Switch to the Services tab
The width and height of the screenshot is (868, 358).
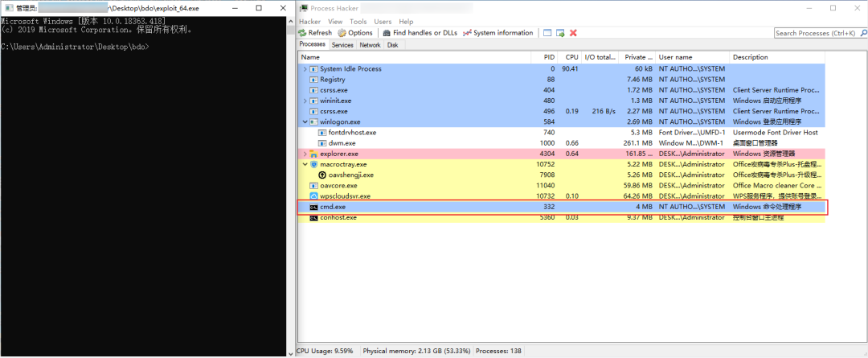point(342,45)
